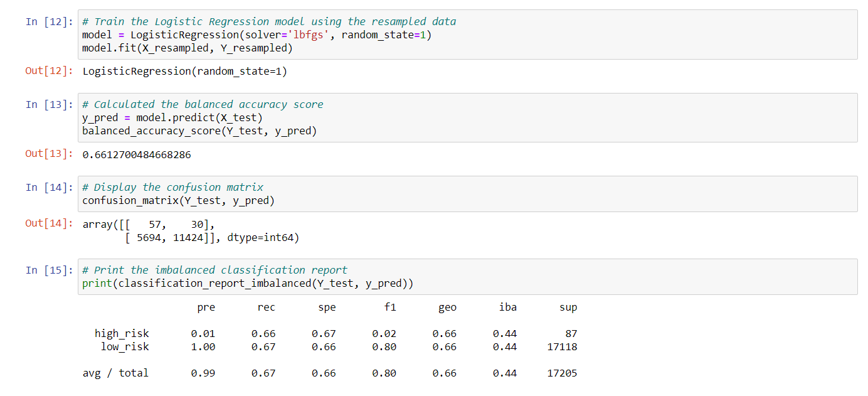Click the Out[13] output prompt
868x396 pixels.
click(x=49, y=154)
